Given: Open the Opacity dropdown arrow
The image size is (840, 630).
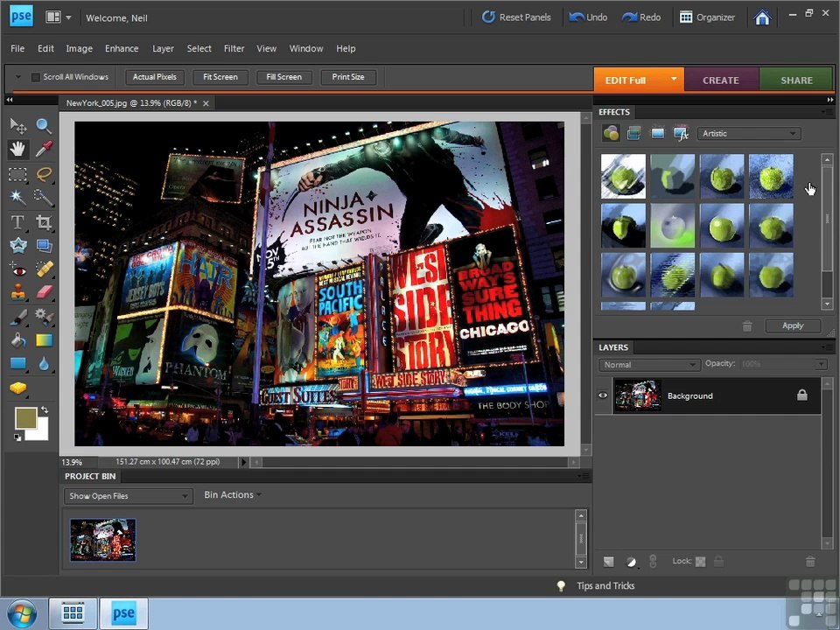Looking at the screenshot, I should [821, 364].
